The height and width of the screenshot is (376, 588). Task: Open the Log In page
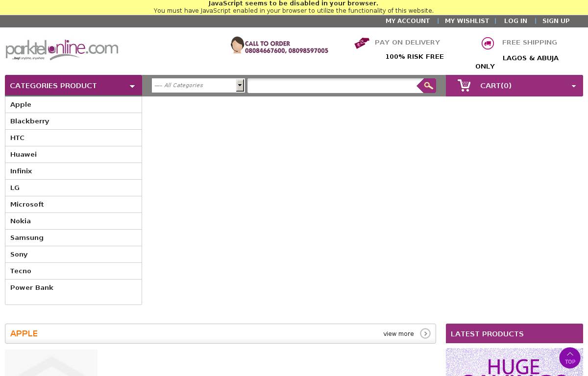tap(515, 21)
